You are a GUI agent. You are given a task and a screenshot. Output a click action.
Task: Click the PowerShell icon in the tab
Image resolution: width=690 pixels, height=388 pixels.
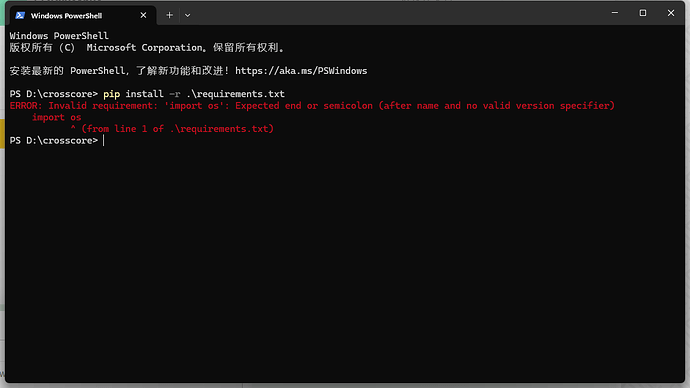click(20, 15)
